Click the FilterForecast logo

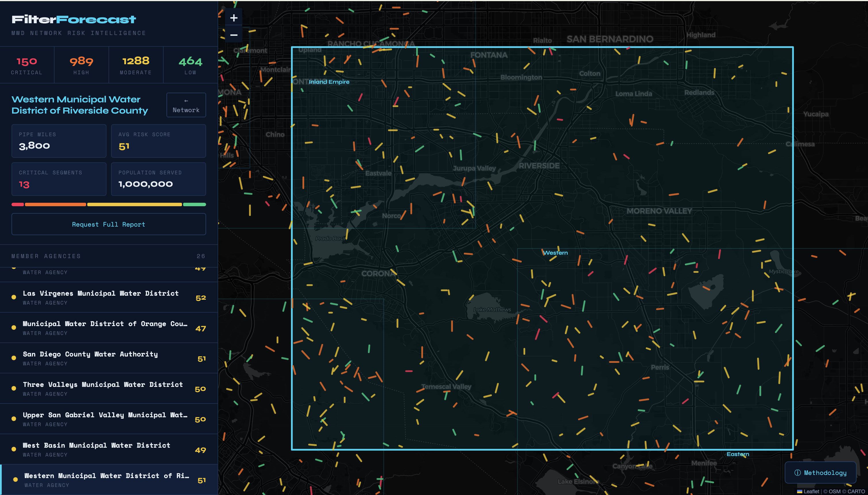(x=74, y=20)
